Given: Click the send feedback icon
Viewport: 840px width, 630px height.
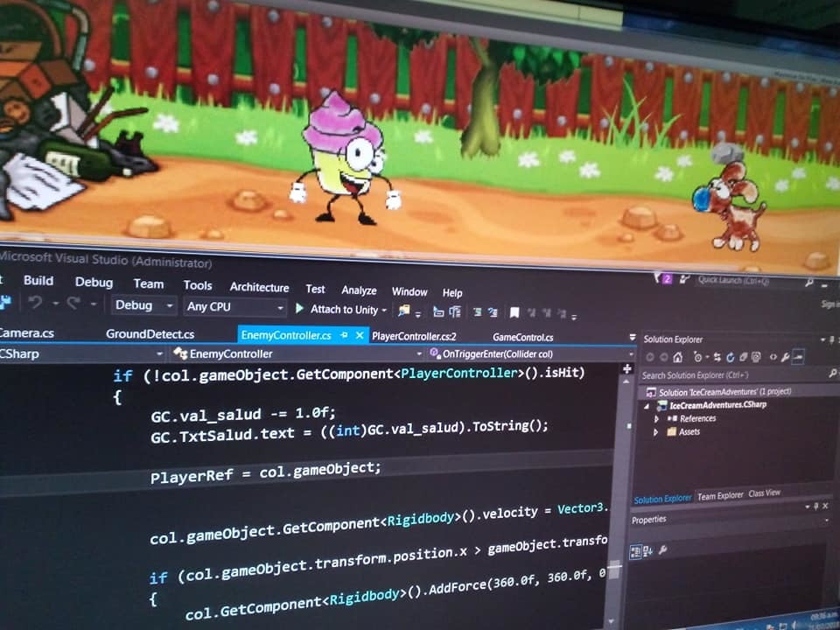Looking at the screenshot, I should pyautogui.click(x=684, y=278).
